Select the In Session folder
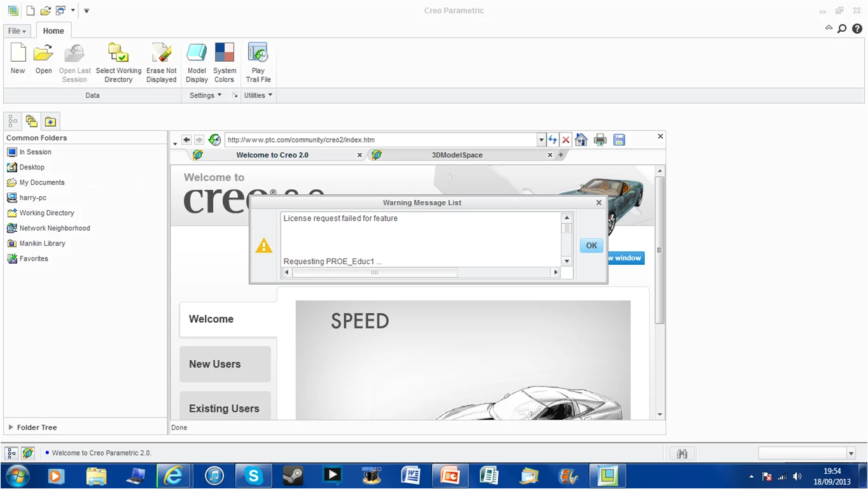 click(x=35, y=152)
